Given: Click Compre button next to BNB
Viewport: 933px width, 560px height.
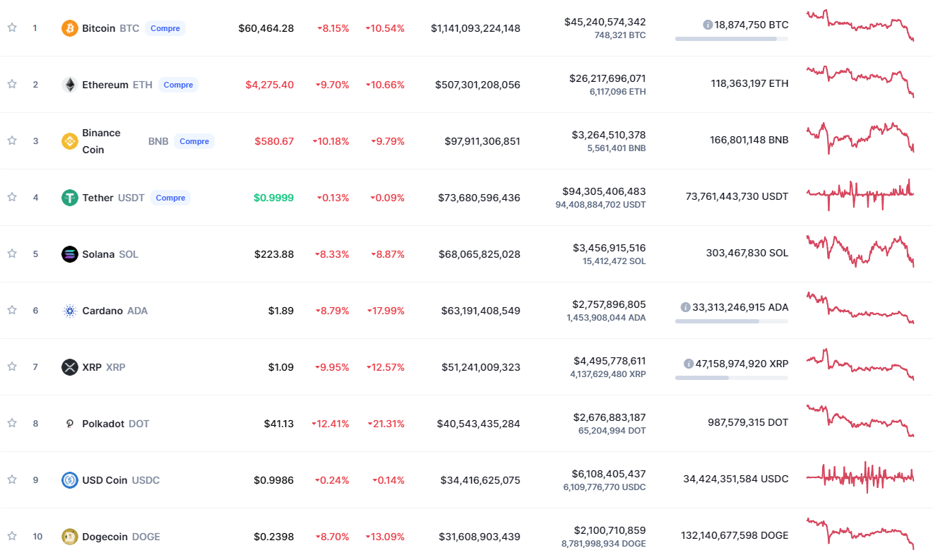Looking at the screenshot, I should pyautogui.click(x=194, y=141).
